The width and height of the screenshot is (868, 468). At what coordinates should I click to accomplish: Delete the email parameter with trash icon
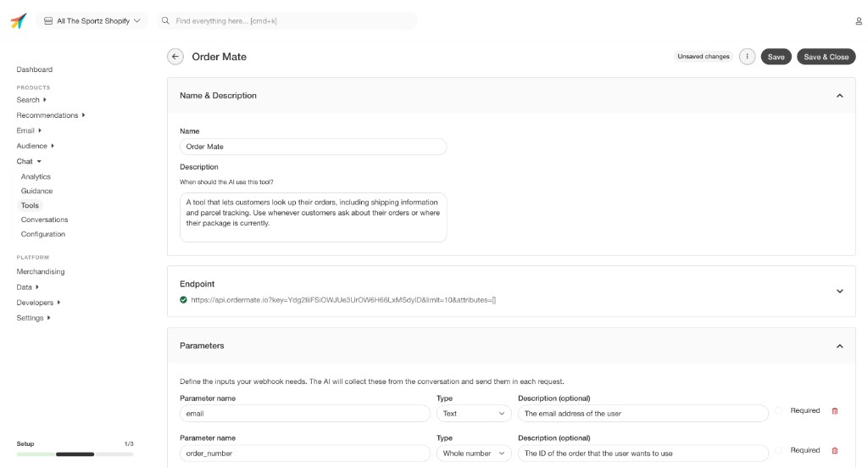point(835,411)
